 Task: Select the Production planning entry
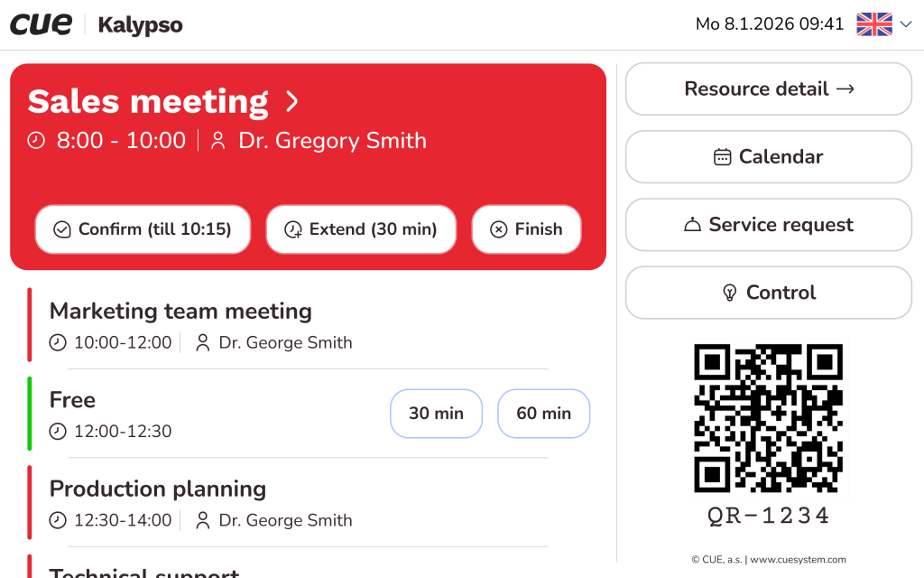pos(158,489)
